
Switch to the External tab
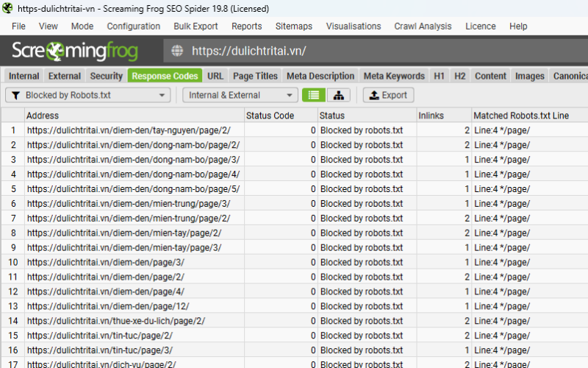point(65,76)
